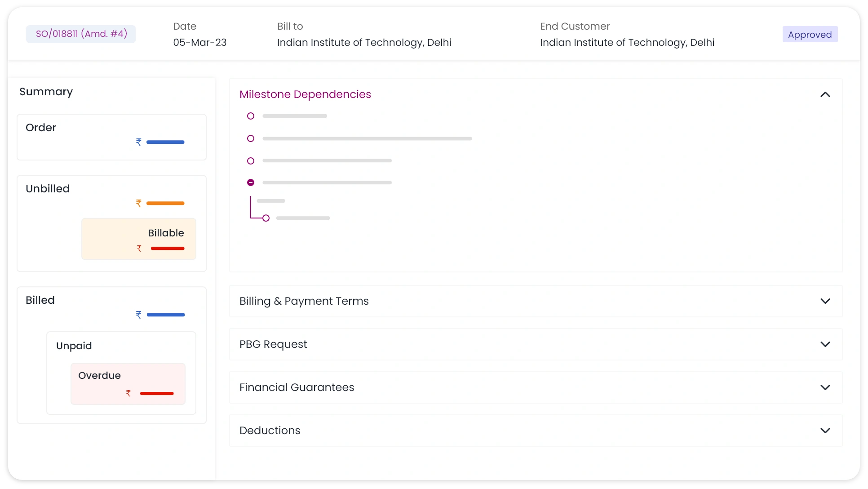This screenshot has width=868, height=489.
Task: Collapse the Milestone Dependencies section
Action: 825,94
